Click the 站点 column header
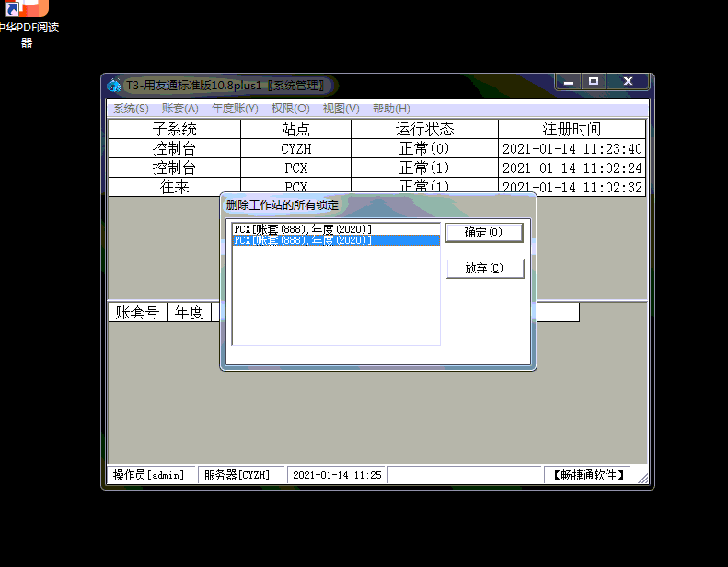 [295, 129]
